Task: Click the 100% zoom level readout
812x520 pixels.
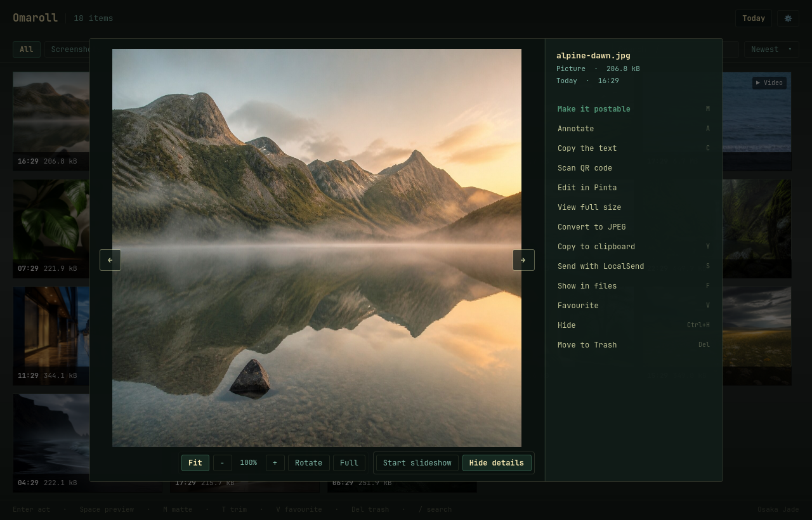Action: [249, 463]
